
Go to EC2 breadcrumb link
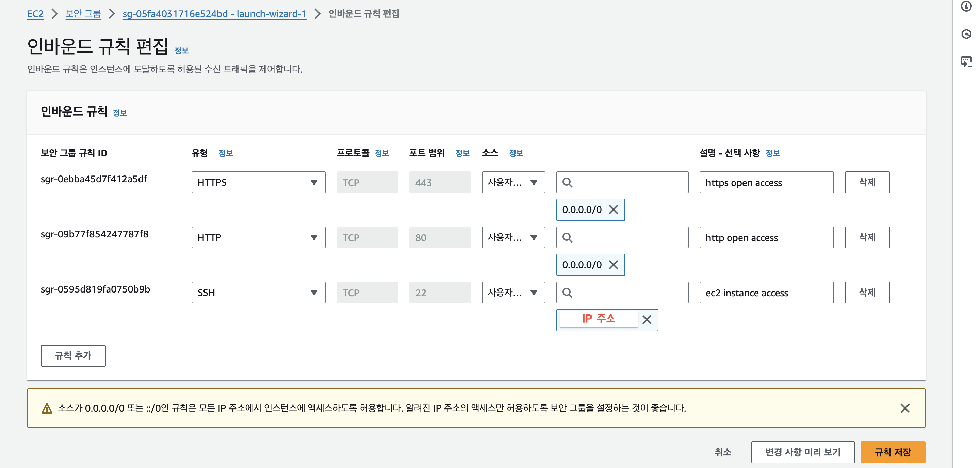35,14
